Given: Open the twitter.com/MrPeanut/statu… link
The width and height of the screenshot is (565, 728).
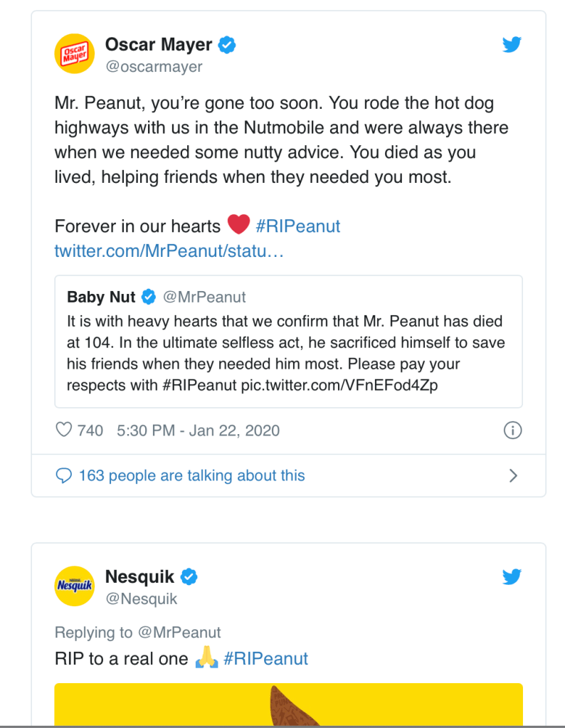Looking at the screenshot, I should click(169, 251).
